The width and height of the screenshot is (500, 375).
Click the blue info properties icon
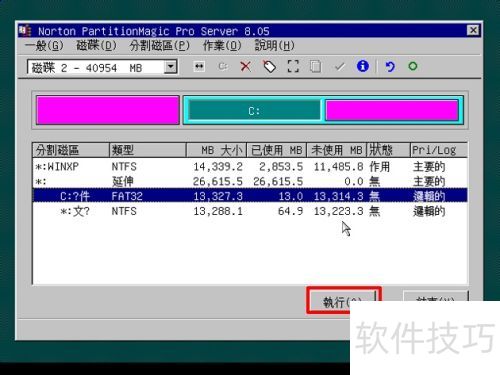pos(363,66)
